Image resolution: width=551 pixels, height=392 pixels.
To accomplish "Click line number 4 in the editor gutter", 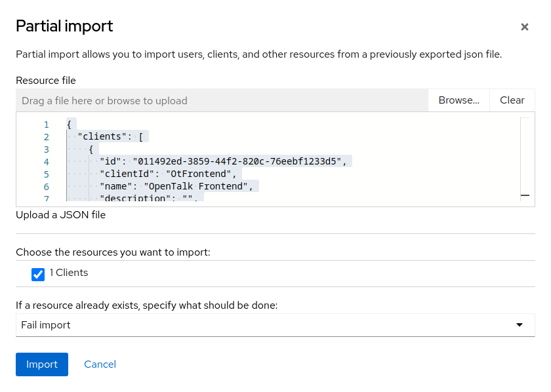I will [46, 162].
